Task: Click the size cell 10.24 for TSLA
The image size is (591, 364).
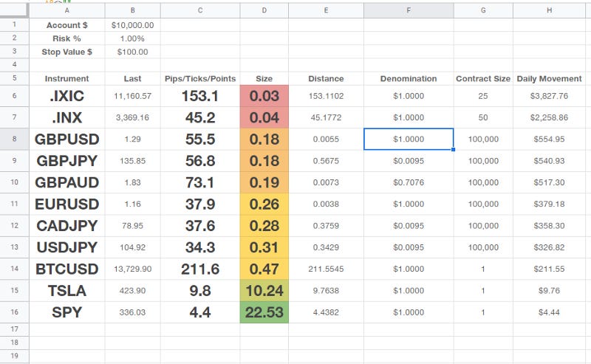Action: pyautogui.click(x=264, y=290)
